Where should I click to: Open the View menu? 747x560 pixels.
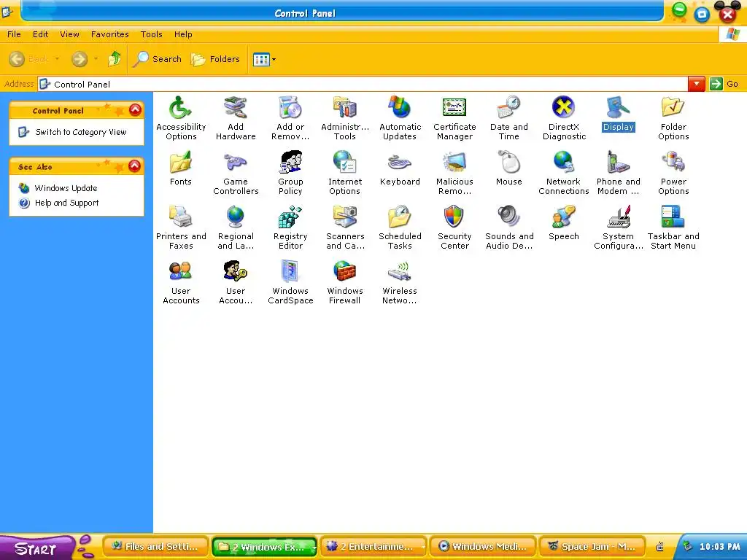click(69, 34)
